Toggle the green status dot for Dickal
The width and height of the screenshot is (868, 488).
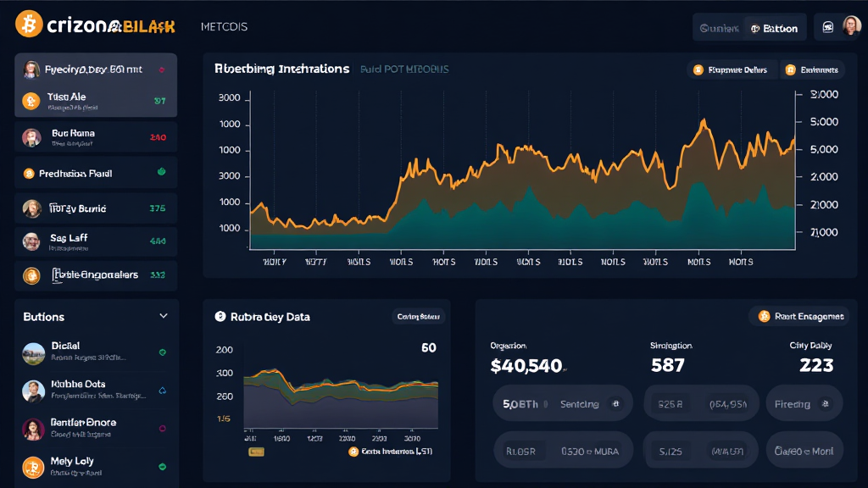click(162, 352)
